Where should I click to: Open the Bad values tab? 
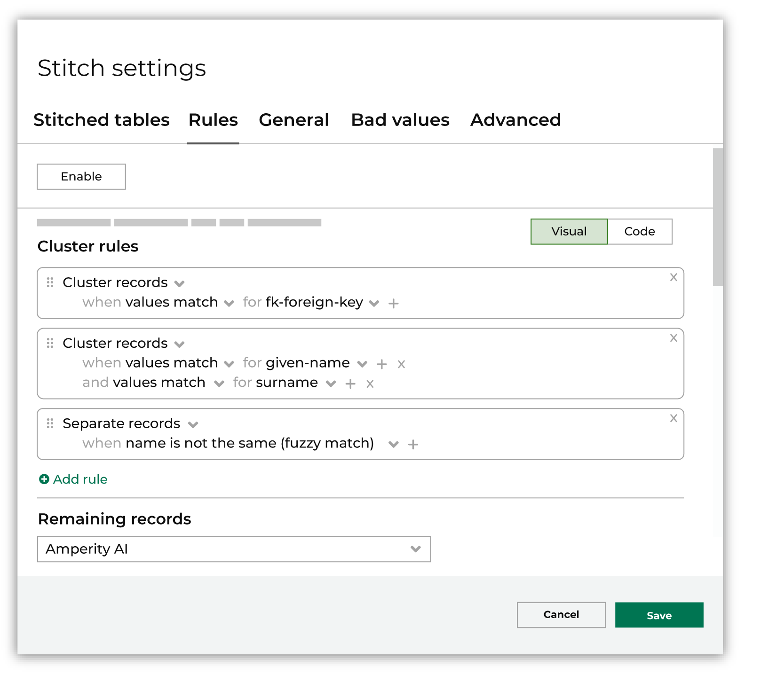400,120
